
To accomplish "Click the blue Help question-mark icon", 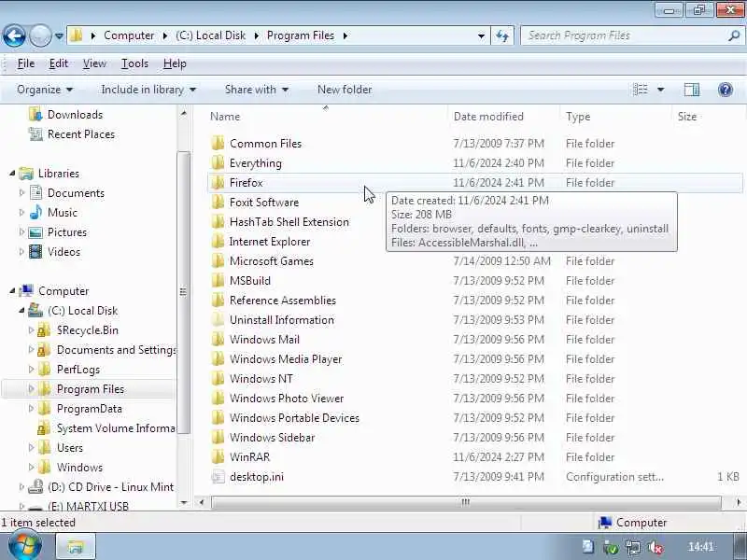I will (726, 90).
